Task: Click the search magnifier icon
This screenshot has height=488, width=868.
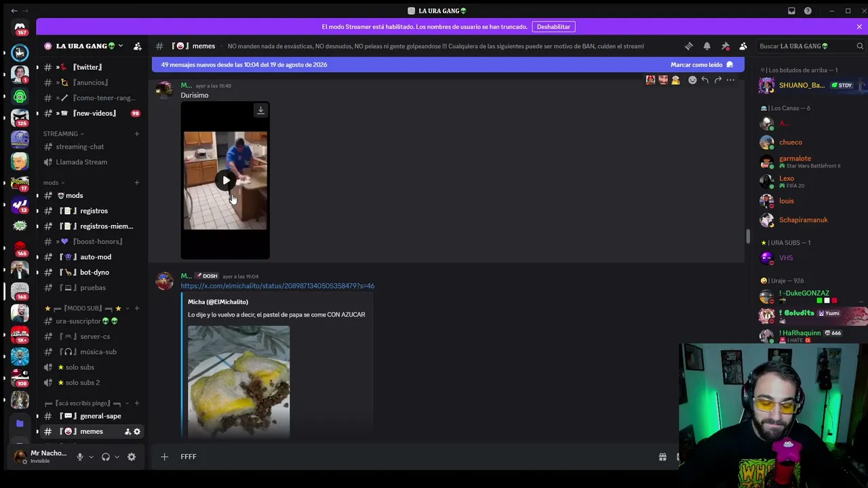Action: [860, 46]
